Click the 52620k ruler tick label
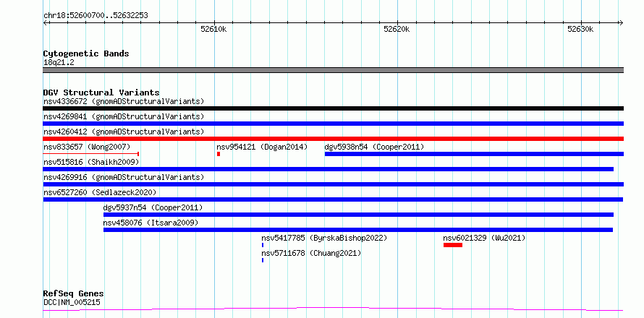This screenshot has height=318, width=644. coord(397,29)
